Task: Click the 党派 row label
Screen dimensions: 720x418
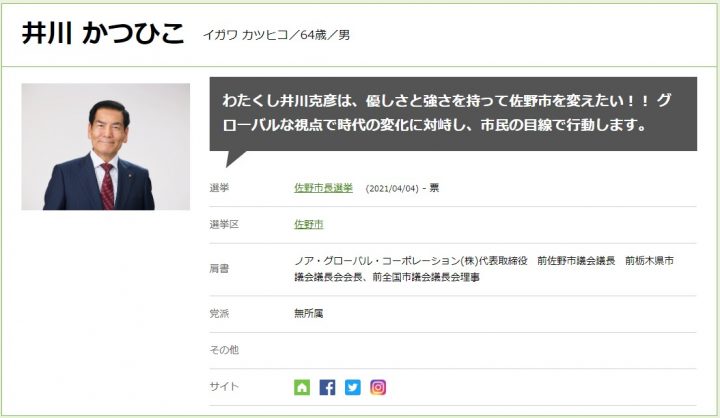Action: (x=219, y=313)
